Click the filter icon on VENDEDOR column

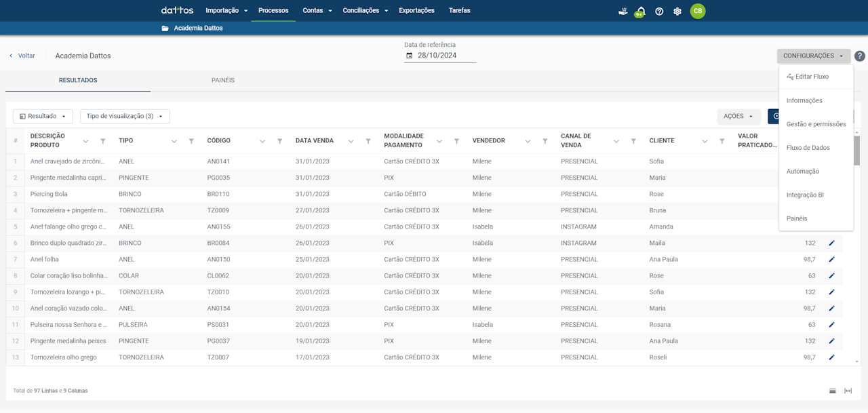[545, 141]
